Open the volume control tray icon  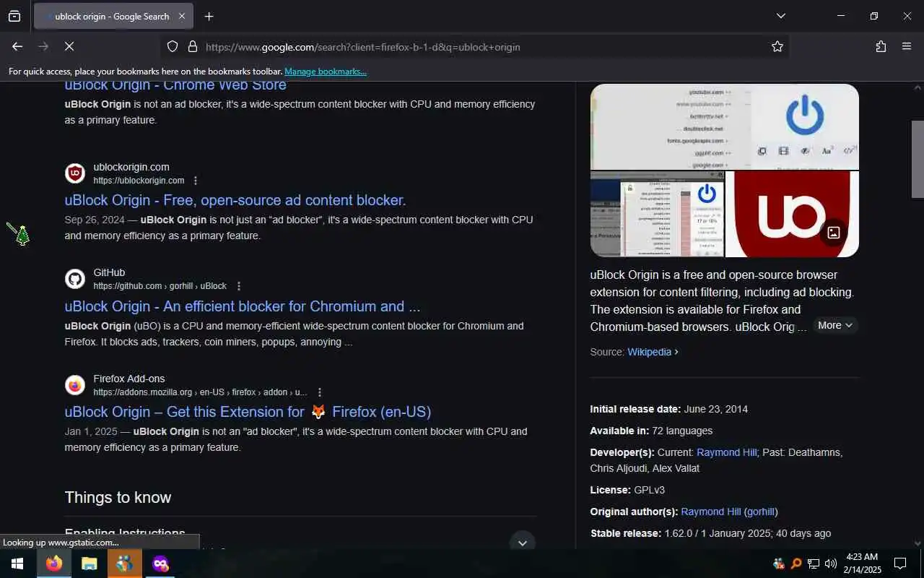(831, 564)
